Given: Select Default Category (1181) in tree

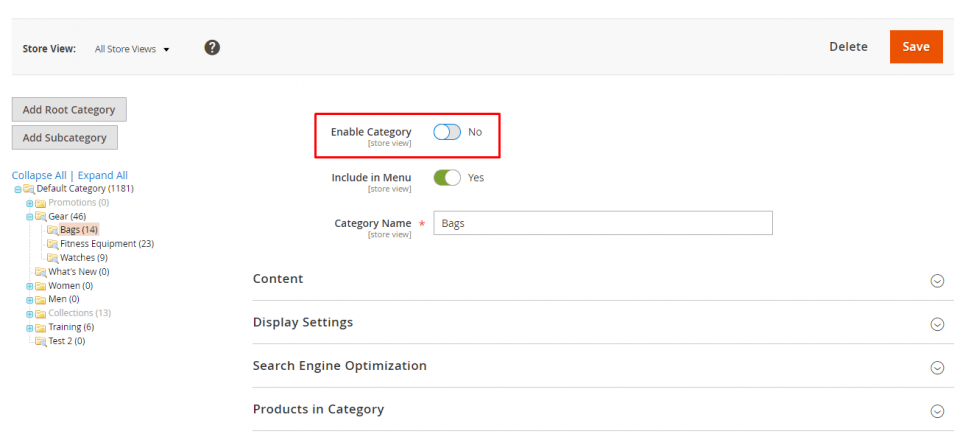Looking at the screenshot, I should (x=84, y=189).
